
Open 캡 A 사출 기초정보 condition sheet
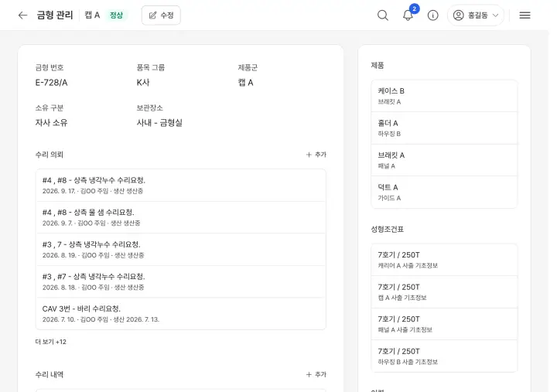444,291
